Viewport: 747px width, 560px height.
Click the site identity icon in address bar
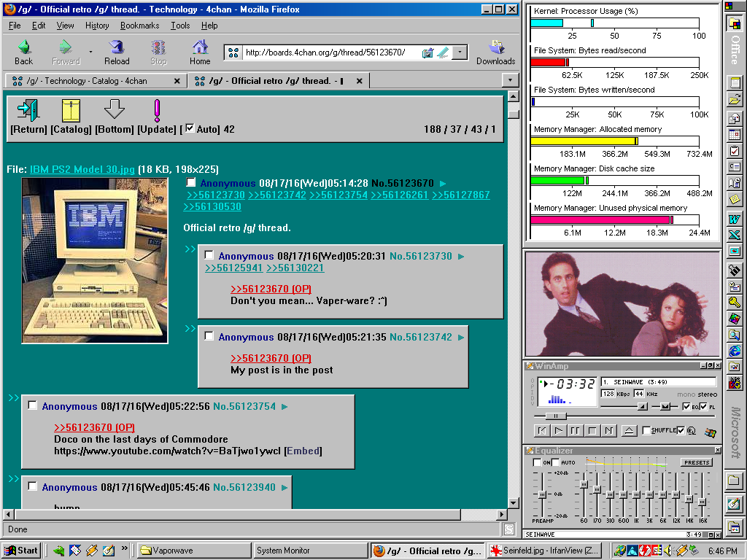[x=233, y=52]
